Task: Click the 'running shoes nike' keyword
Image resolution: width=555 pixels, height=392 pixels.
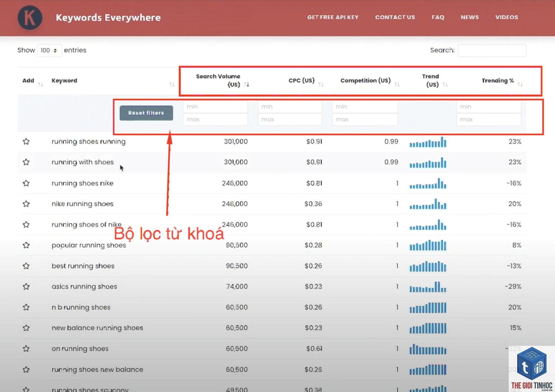Action: pyautogui.click(x=83, y=183)
